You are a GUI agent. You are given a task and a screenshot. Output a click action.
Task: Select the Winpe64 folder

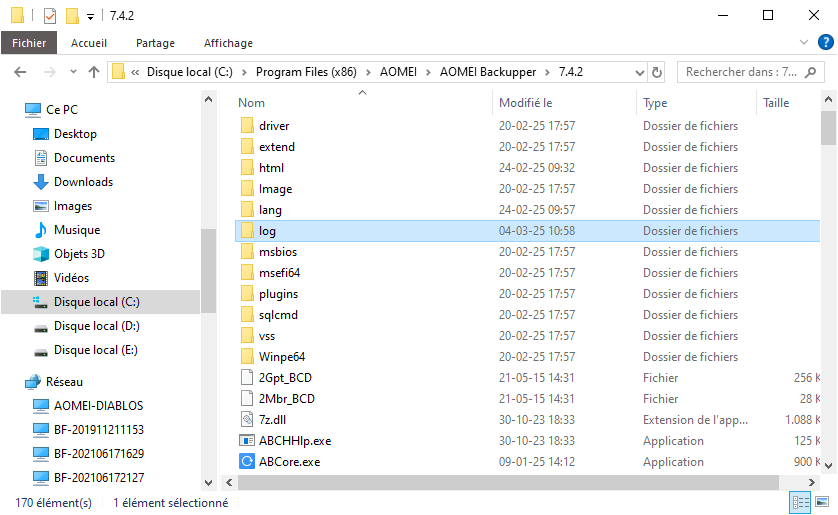(x=282, y=357)
